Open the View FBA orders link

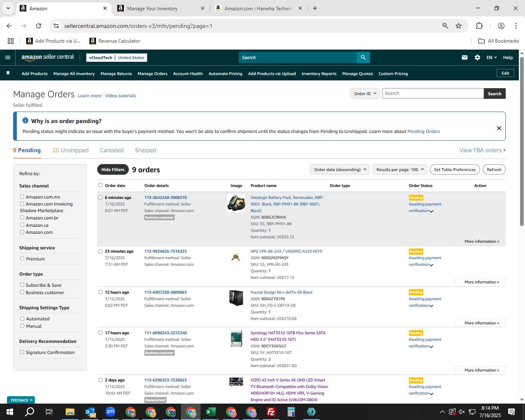point(482,150)
